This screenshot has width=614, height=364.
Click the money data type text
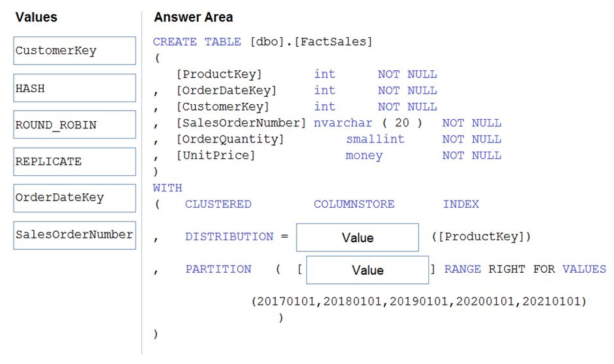click(364, 156)
